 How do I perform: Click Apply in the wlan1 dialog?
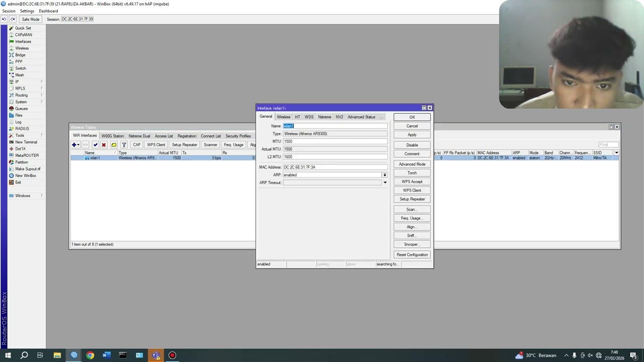(412, 135)
